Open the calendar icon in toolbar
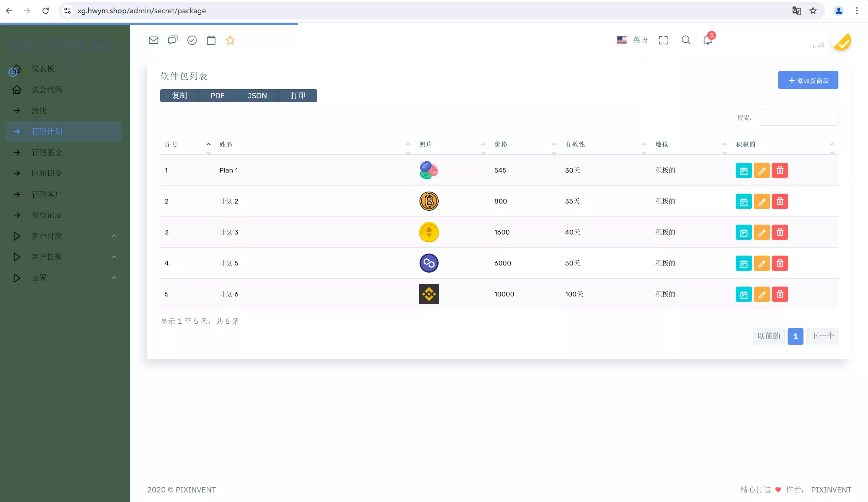The width and height of the screenshot is (868, 502). point(211,41)
